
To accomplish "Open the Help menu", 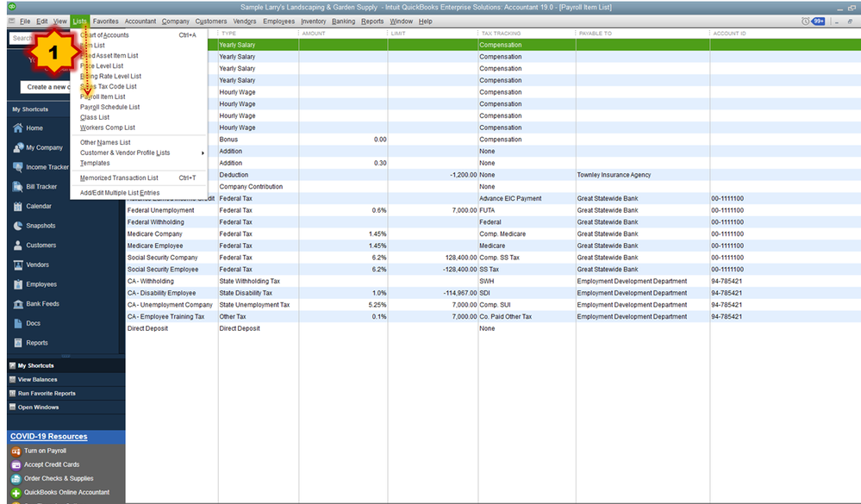I will click(425, 22).
